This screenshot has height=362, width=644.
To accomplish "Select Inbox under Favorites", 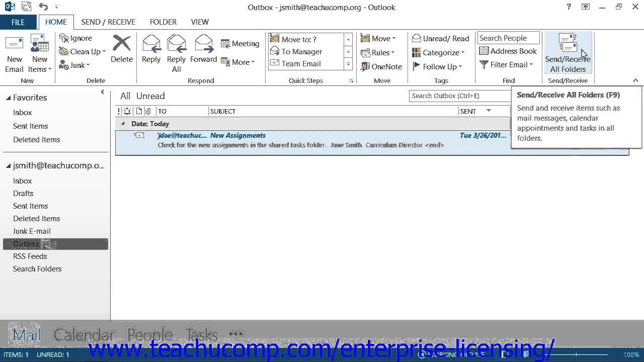I will (22, 113).
